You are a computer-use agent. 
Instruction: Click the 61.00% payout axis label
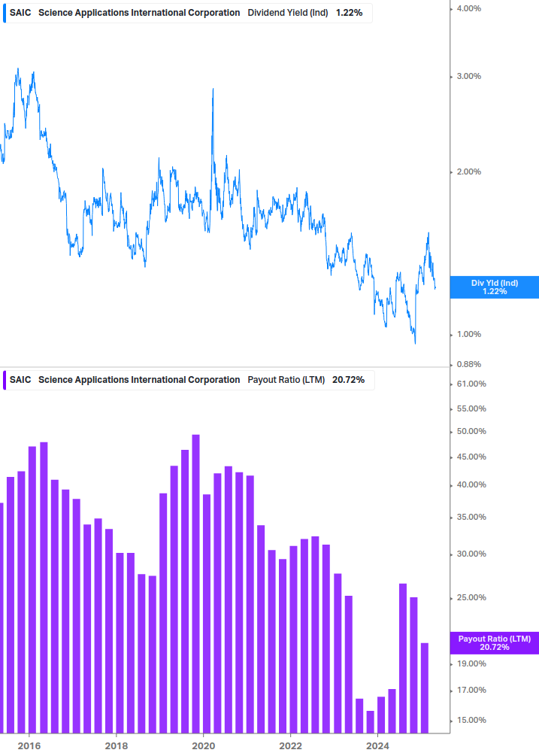[x=471, y=384]
